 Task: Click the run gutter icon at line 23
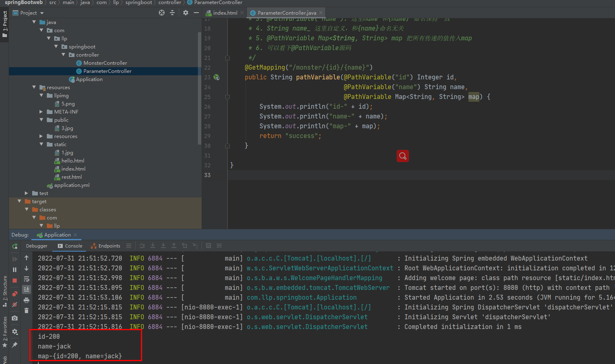[217, 77]
